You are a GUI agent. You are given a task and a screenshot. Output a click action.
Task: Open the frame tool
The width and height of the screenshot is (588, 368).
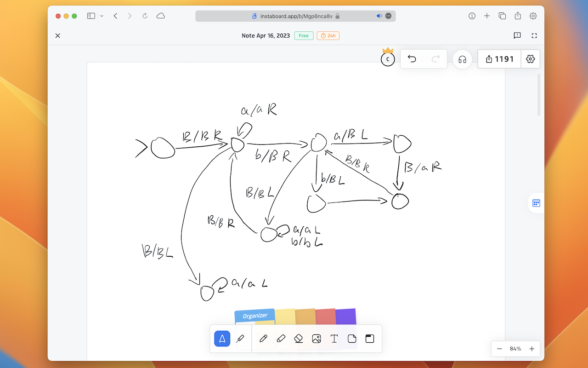pos(370,339)
